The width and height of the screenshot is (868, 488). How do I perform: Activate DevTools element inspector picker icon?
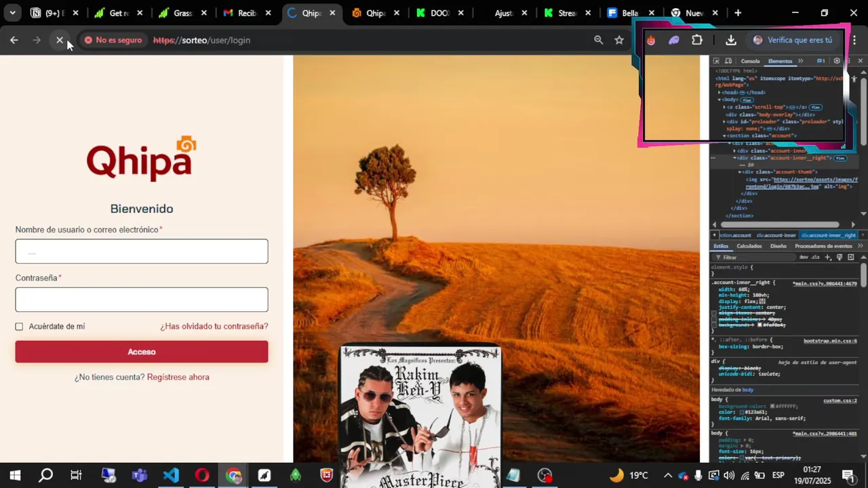717,61
